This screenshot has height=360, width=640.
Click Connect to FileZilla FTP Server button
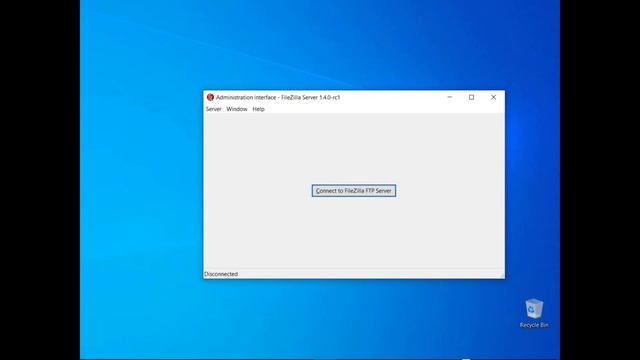click(353, 191)
